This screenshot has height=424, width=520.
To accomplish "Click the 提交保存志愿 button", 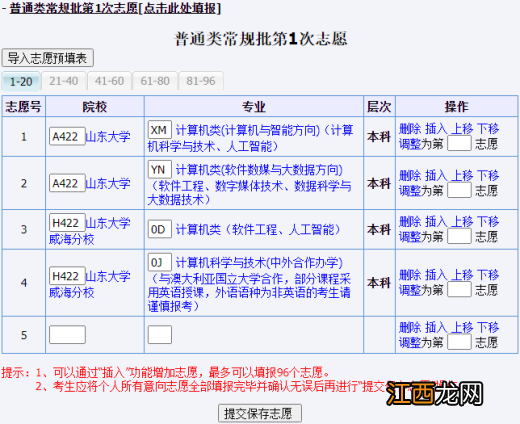I will (260, 413).
